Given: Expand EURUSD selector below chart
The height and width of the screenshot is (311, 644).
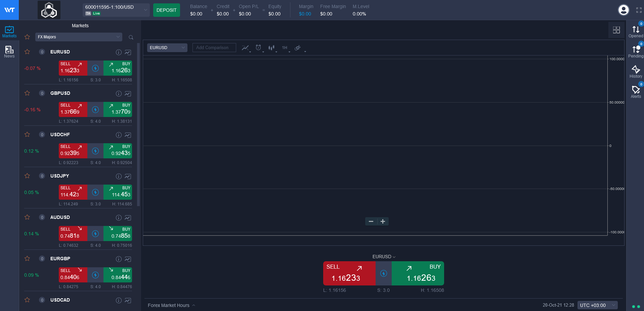Looking at the screenshot, I should [384, 257].
